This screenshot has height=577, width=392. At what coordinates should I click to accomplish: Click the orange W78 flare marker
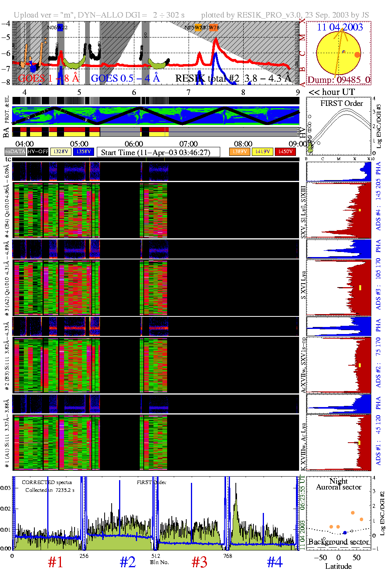(213, 27)
